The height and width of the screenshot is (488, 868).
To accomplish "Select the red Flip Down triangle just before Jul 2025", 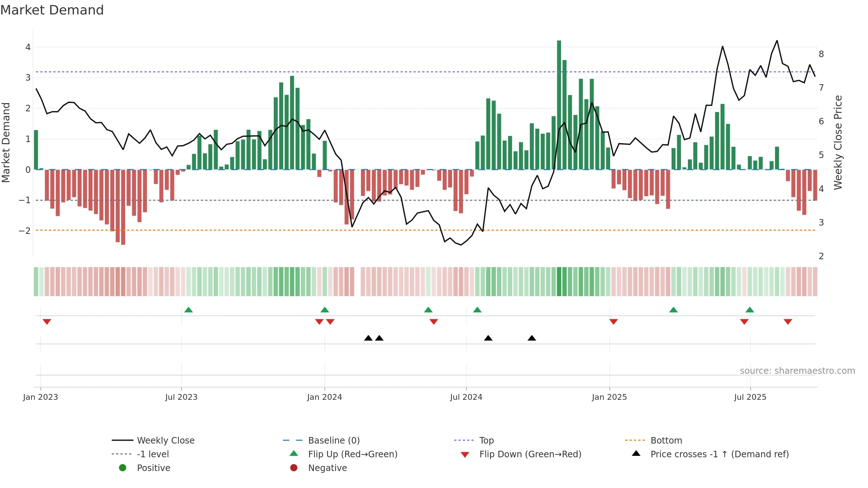I will point(744,322).
